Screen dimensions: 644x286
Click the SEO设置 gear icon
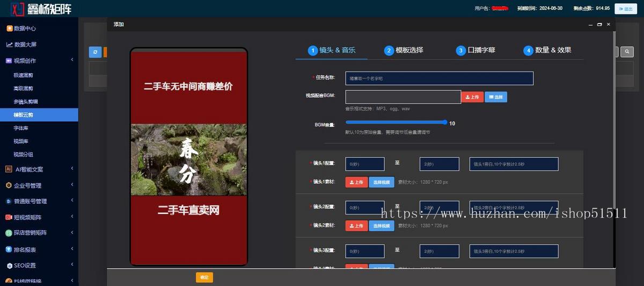[x=9, y=266]
